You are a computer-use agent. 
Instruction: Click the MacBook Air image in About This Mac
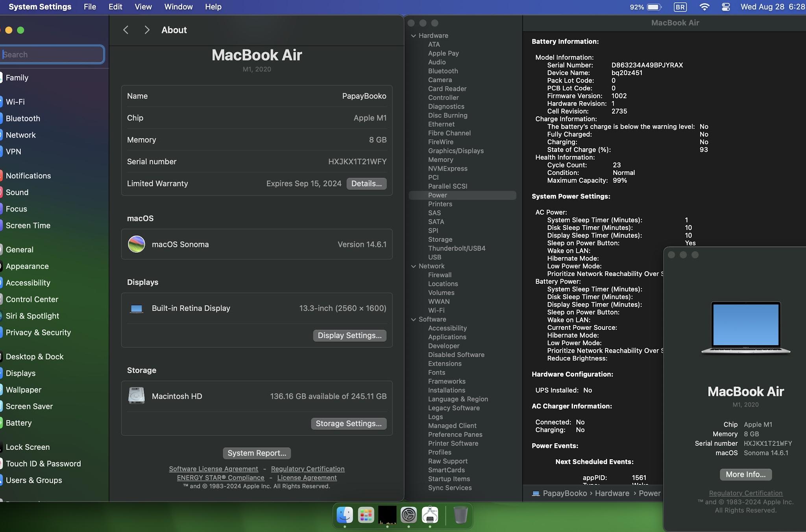click(x=746, y=328)
